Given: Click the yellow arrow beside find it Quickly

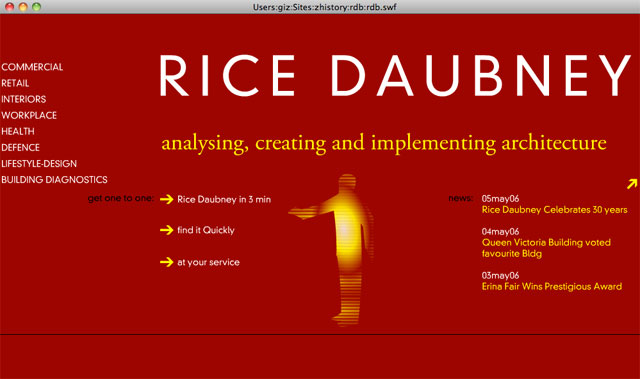Looking at the screenshot, I should (167, 230).
